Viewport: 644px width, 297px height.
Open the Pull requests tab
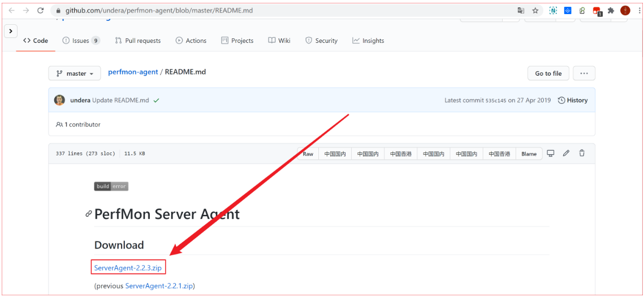(138, 41)
